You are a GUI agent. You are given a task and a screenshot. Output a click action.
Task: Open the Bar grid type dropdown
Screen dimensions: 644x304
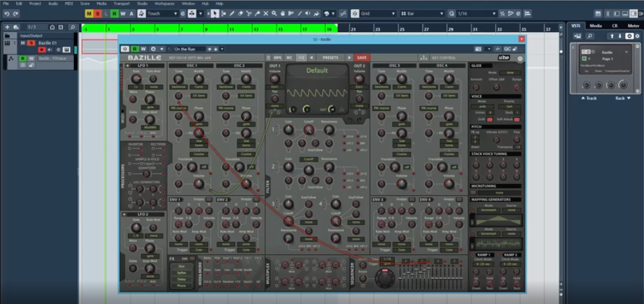(422, 13)
